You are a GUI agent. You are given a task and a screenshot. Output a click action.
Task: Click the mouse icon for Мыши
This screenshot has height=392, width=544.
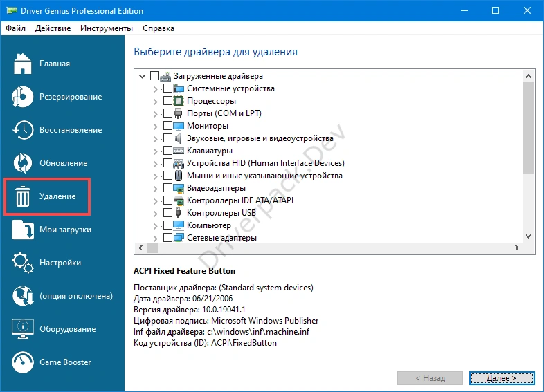tap(179, 176)
